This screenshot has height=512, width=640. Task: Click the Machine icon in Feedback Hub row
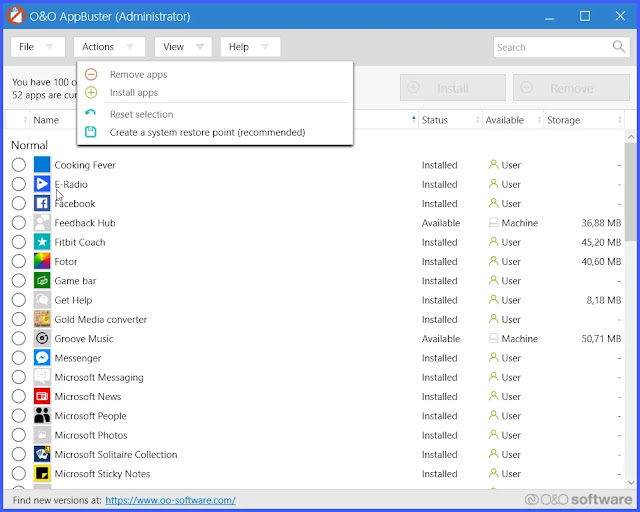click(493, 222)
